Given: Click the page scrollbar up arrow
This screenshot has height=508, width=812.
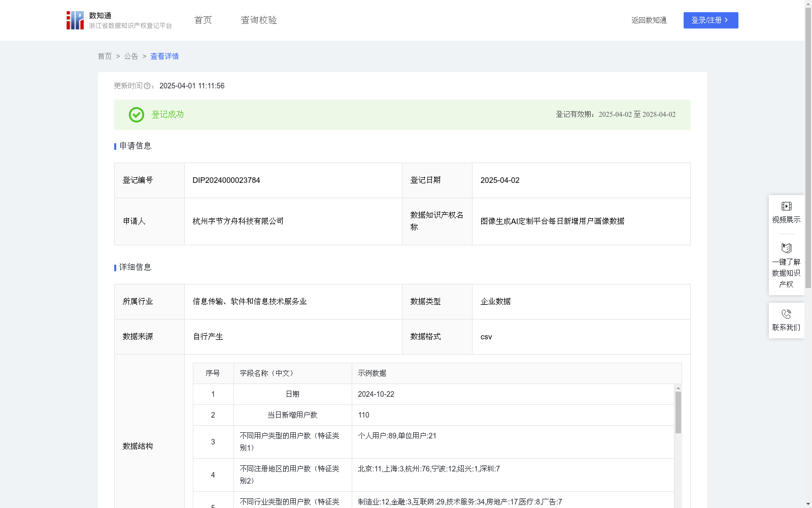Looking at the screenshot, I should (x=808, y=4).
